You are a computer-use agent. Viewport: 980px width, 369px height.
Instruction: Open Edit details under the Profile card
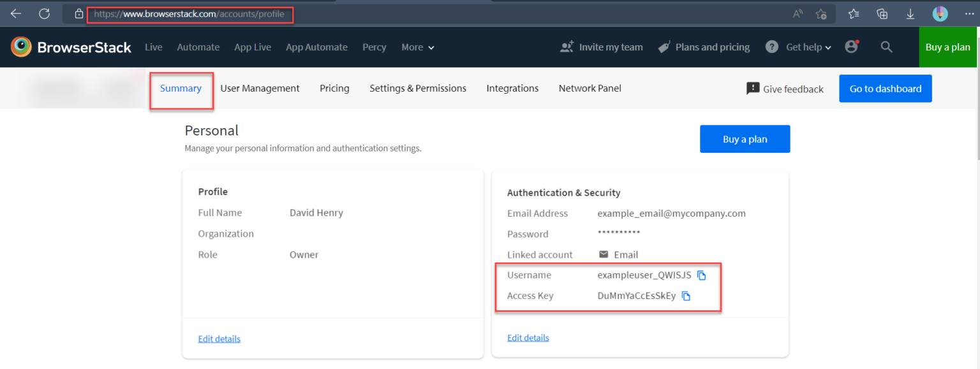point(219,338)
